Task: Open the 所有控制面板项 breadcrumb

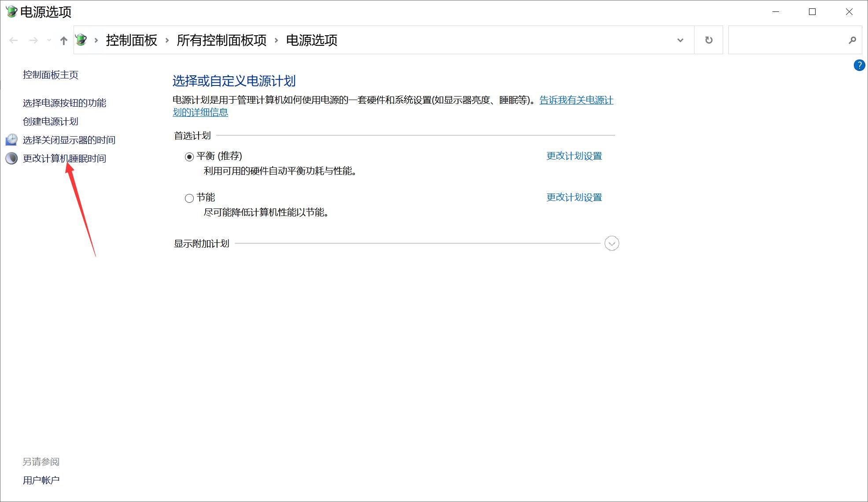Action: coord(222,40)
